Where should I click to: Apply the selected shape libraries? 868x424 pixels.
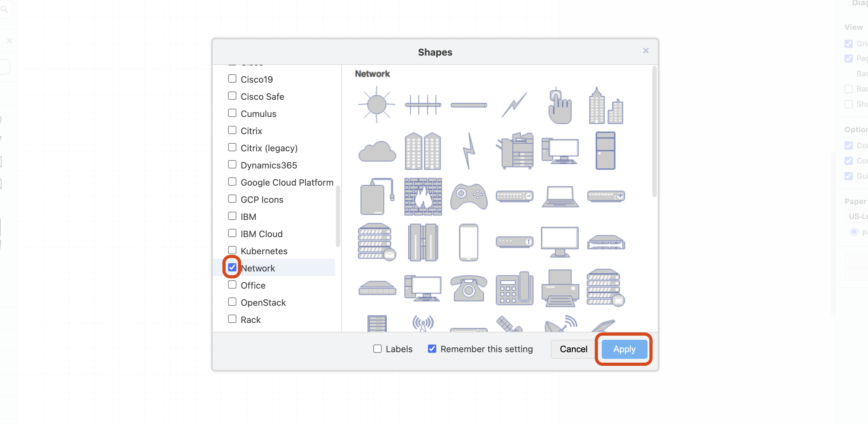[624, 349]
